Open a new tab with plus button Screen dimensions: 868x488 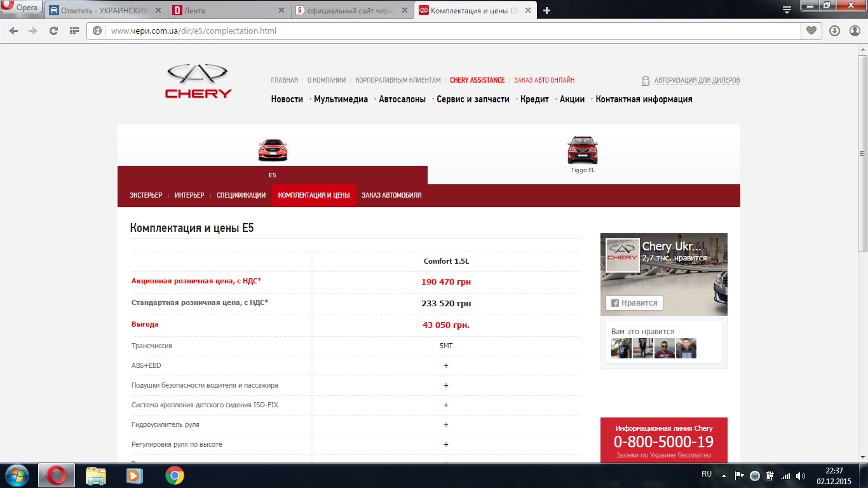(547, 10)
